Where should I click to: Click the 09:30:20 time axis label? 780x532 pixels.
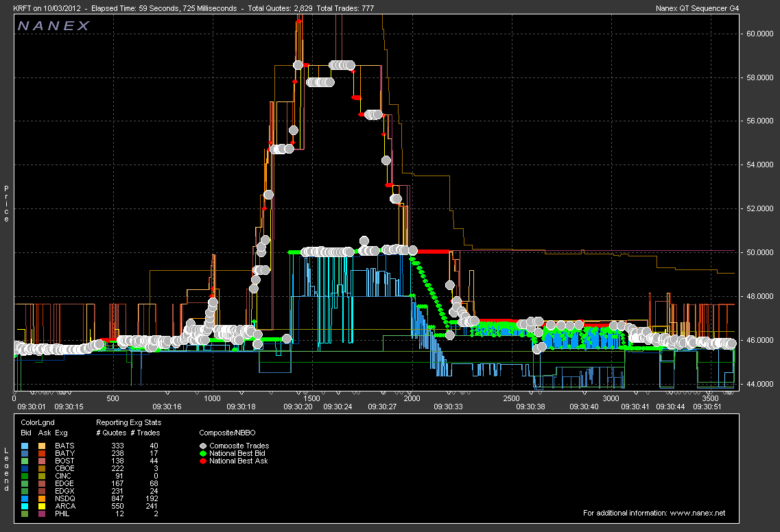click(298, 407)
